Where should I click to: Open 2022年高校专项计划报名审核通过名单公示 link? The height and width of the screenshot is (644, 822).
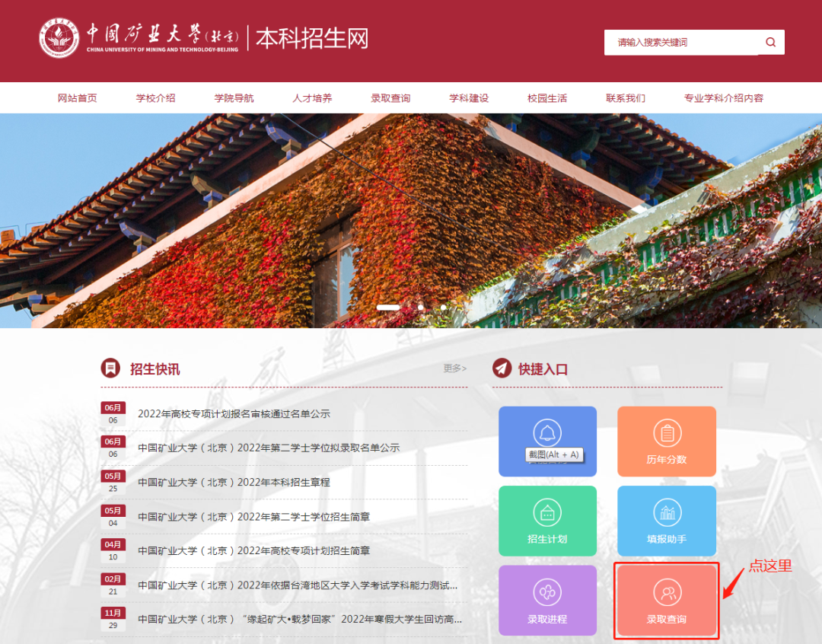pos(234,414)
